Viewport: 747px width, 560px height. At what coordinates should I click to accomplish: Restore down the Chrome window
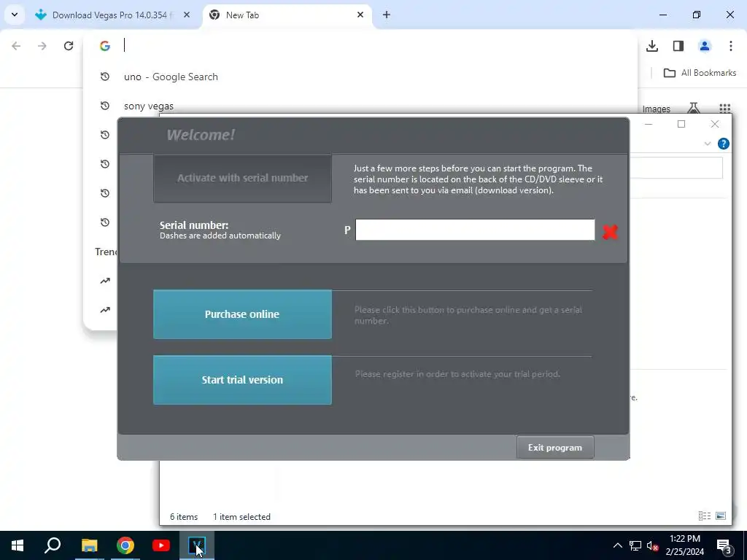tap(697, 15)
